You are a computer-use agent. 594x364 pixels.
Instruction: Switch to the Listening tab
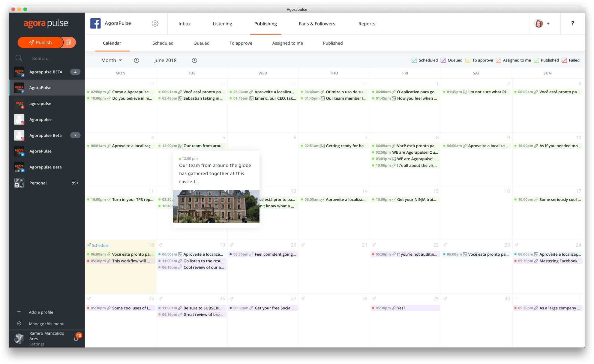pyautogui.click(x=222, y=23)
